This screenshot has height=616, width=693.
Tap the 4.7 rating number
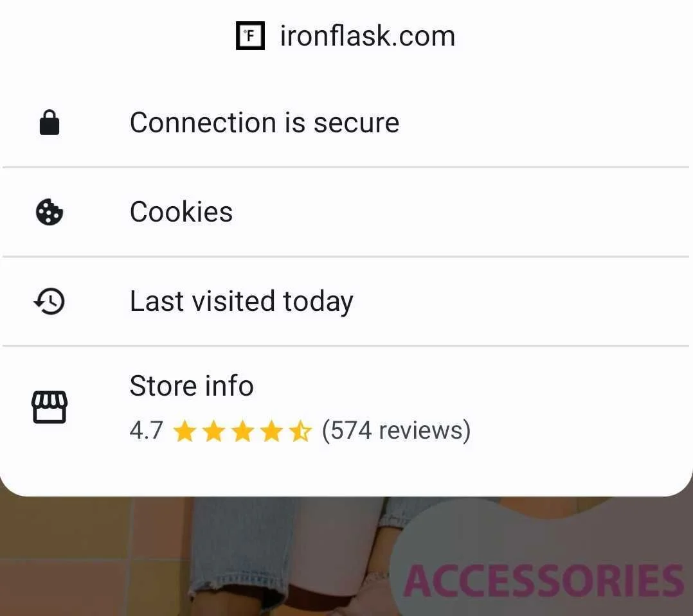(x=147, y=430)
